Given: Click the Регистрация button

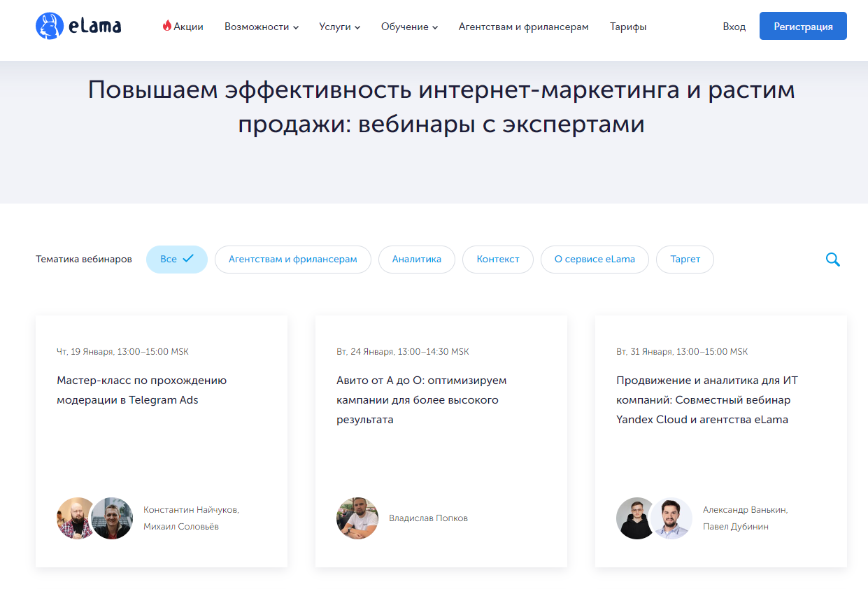Looking at the screenshot, I should point(803,26).
